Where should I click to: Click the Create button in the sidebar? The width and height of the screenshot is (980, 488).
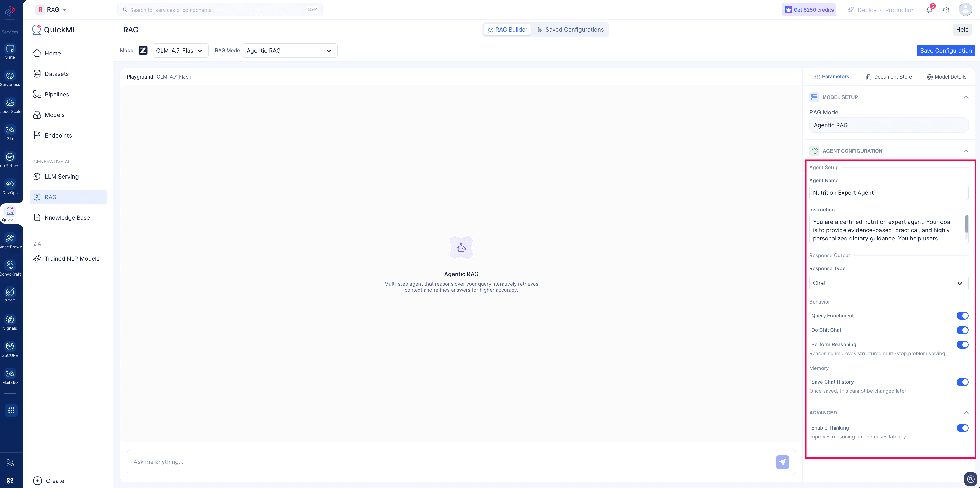(49, 481)
